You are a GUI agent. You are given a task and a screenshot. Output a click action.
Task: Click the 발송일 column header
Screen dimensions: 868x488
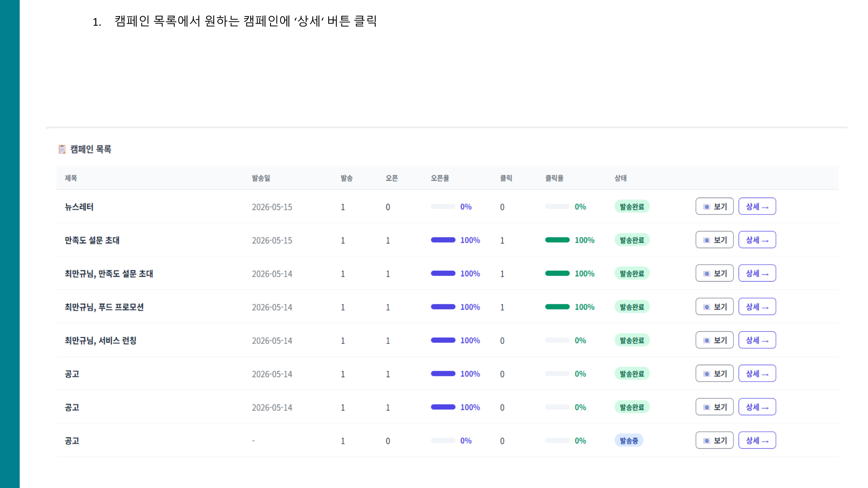pyautogui.click(x=261, y=178)
